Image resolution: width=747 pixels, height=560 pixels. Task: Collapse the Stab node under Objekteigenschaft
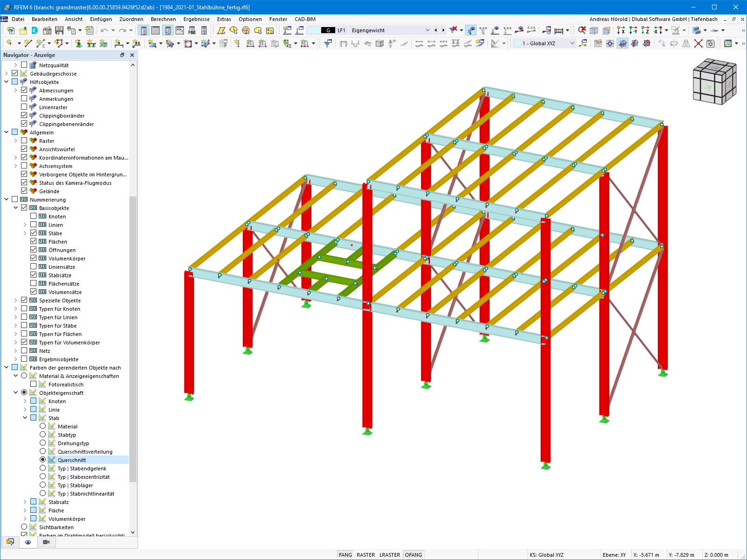[x=25, y=418]
